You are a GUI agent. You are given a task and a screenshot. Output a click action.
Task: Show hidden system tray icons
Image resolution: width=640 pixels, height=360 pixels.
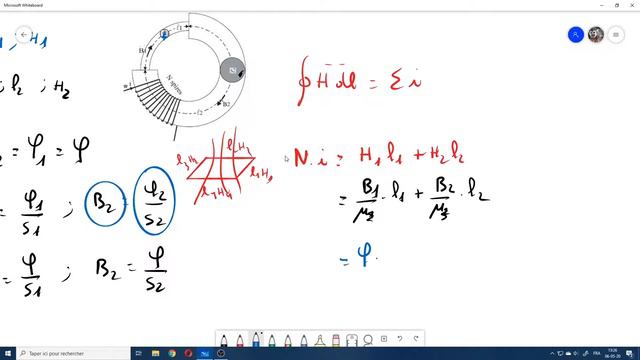tap(552, 353)
